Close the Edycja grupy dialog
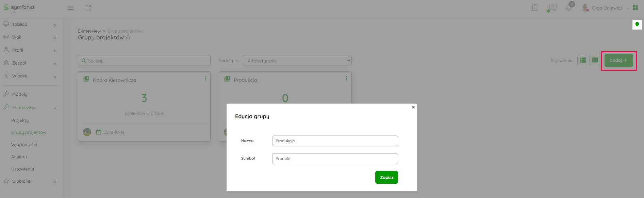 point(413,107)
